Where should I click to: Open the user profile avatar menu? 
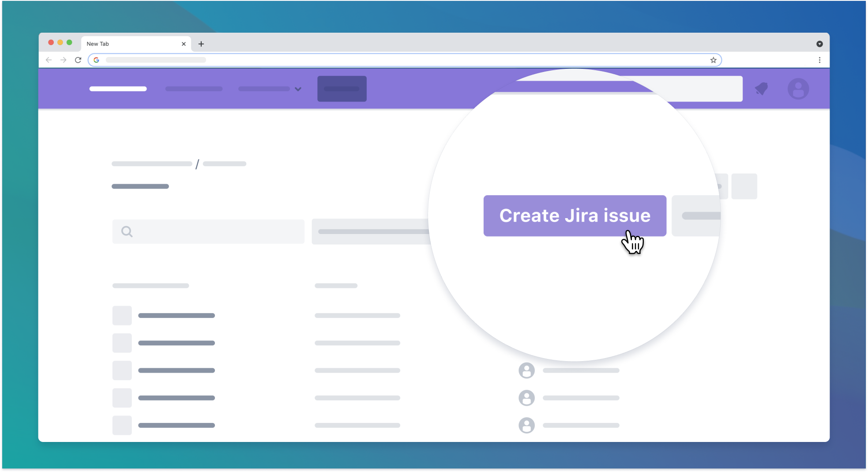tap(798, 89)
